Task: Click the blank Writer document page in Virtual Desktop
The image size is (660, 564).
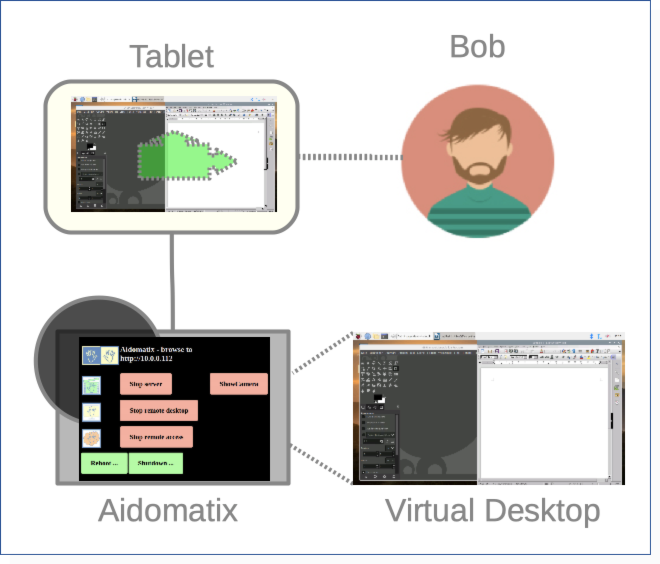Action: pos(544,423)
